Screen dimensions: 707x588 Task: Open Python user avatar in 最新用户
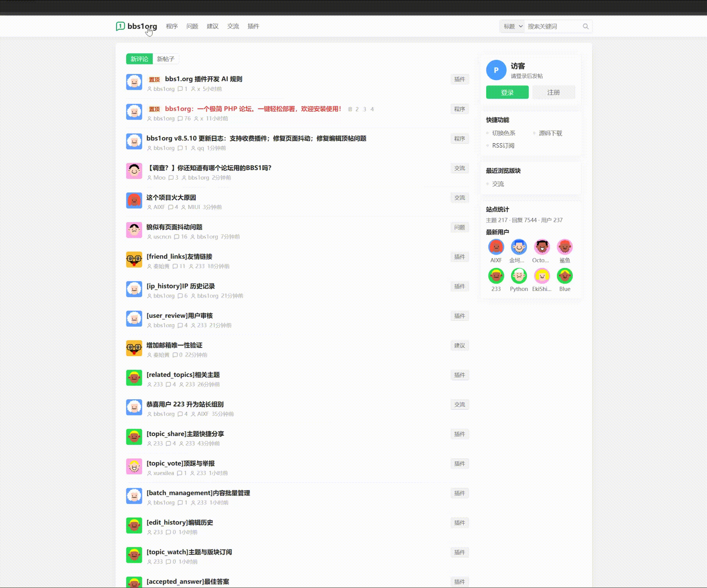pos(519,276)
